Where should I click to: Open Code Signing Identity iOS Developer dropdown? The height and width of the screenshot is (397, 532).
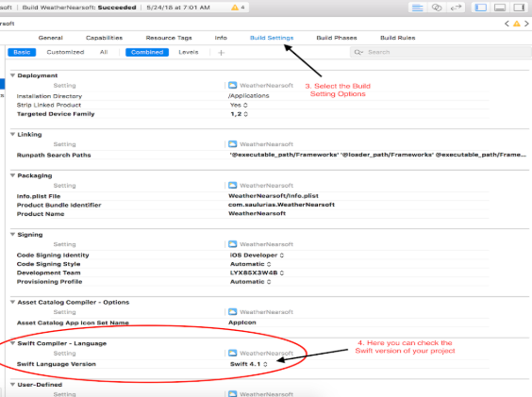tap(257, 256)
